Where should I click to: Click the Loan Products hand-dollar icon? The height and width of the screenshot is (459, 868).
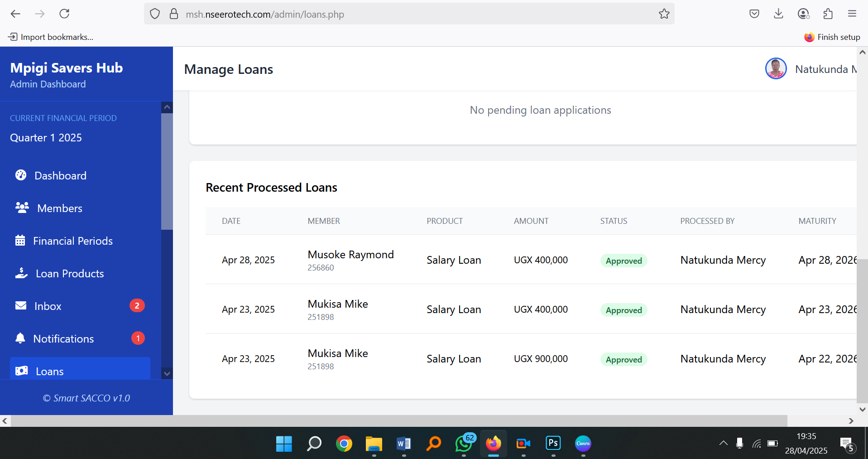[21, 273]
